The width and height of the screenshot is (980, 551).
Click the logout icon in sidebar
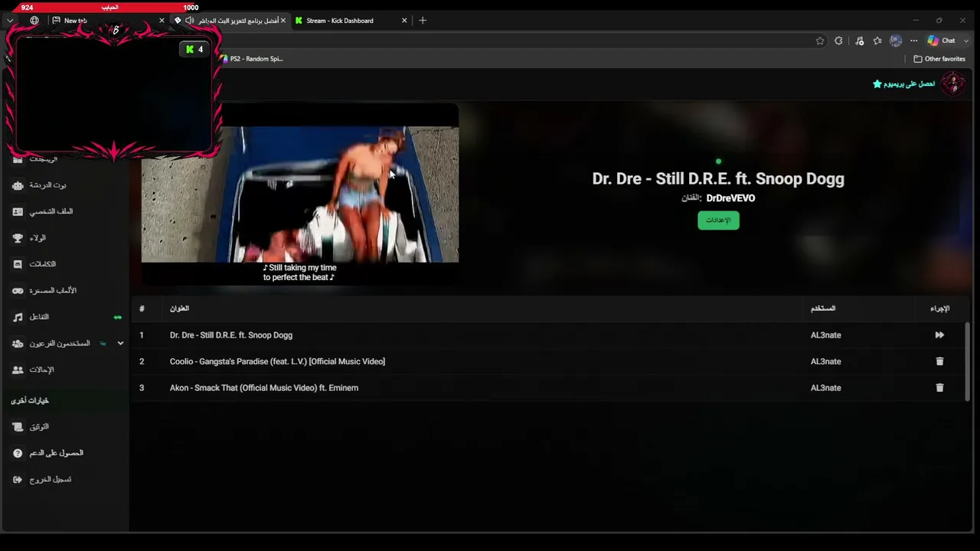18,480
